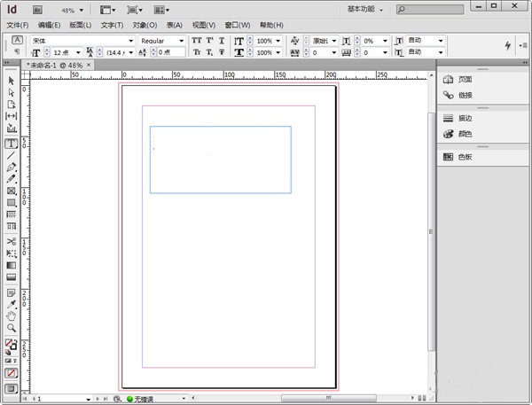
Task: Toggle underline text formatting
Action: [223, 41]
